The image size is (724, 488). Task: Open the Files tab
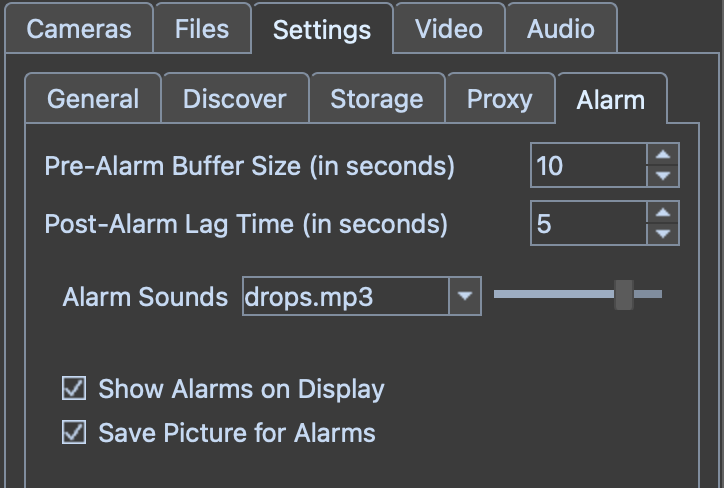coord(201,29)
